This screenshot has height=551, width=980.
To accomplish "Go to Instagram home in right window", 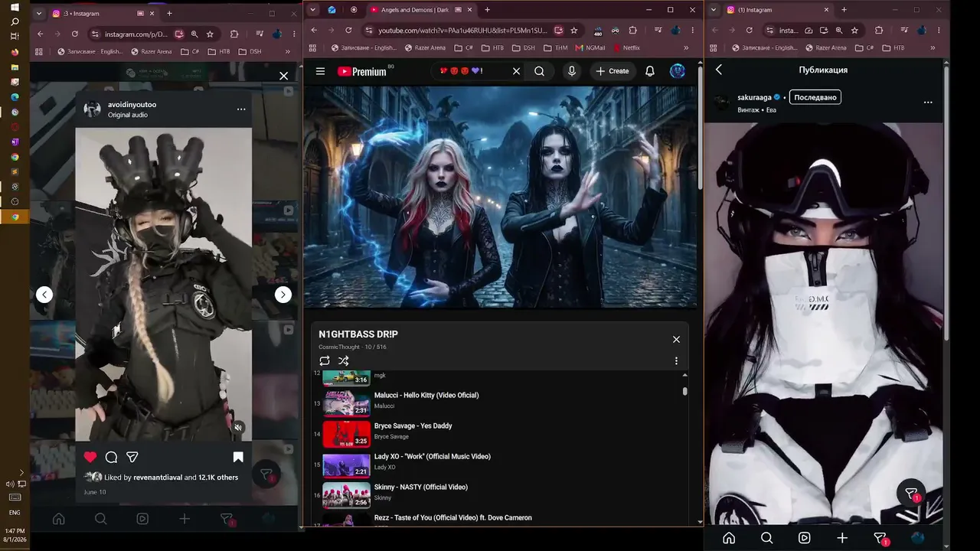I will click(729, 538).
